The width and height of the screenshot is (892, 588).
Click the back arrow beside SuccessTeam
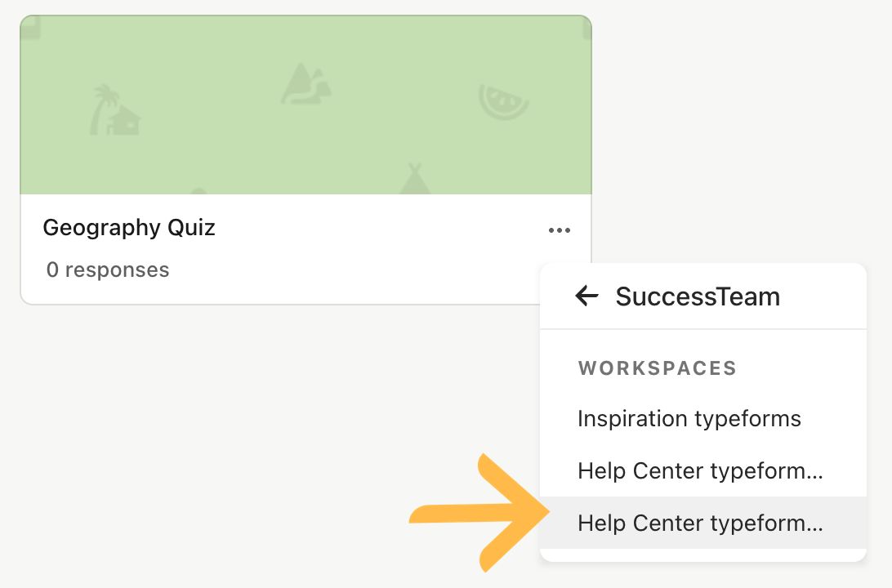tap(586, 296)
